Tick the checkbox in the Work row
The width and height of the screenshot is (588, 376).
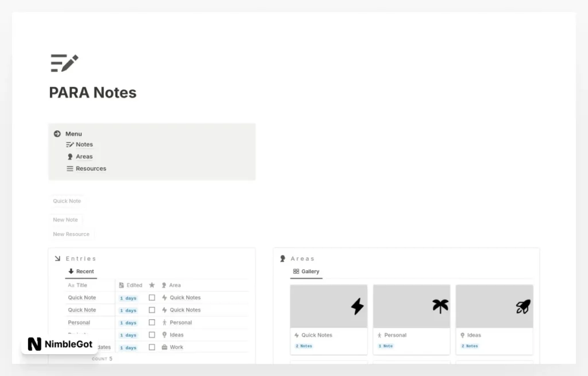point(152,347)
